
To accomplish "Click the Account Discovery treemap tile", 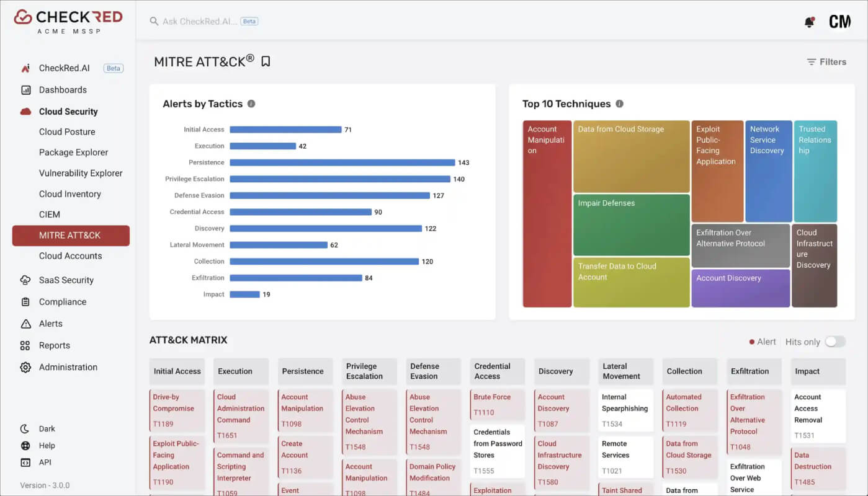I will [x=741, y=288].
